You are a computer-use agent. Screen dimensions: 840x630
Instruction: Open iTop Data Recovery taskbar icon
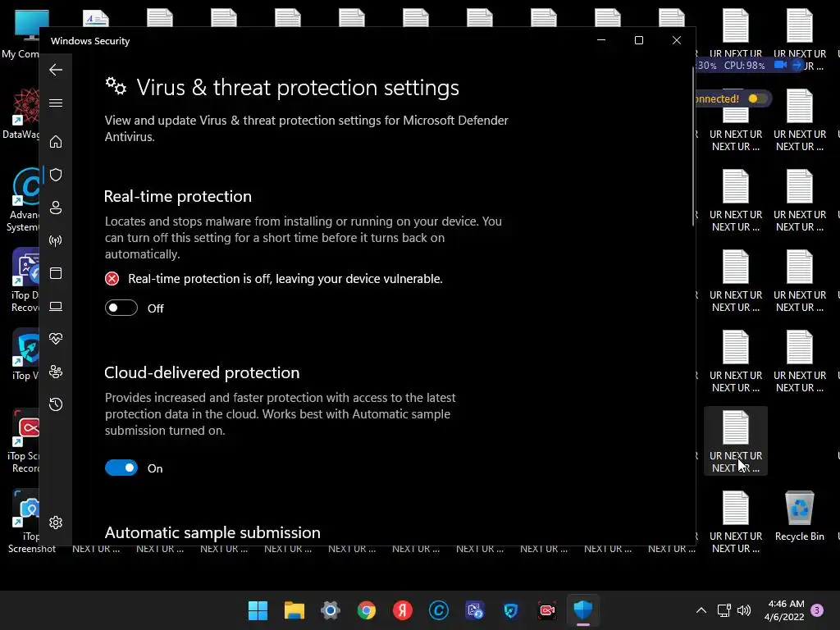click(475, 610)
